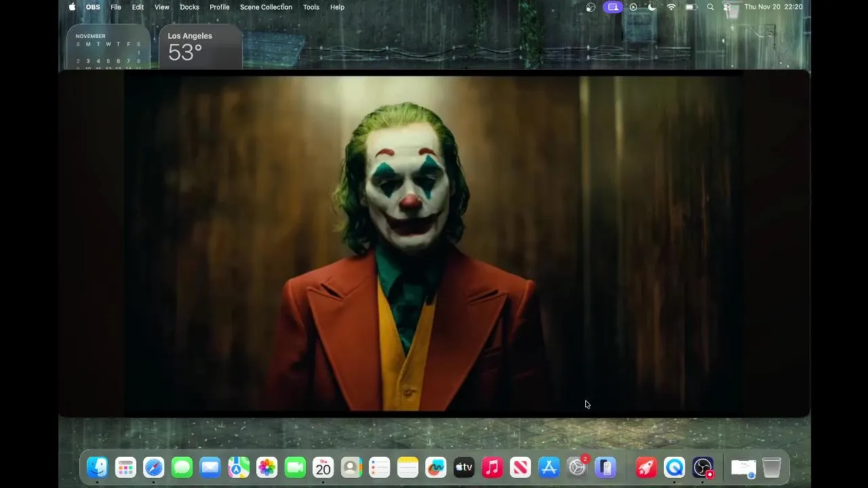Open the View menu
Viewport: 868px width, 488px height.
[x=162, y=7]
